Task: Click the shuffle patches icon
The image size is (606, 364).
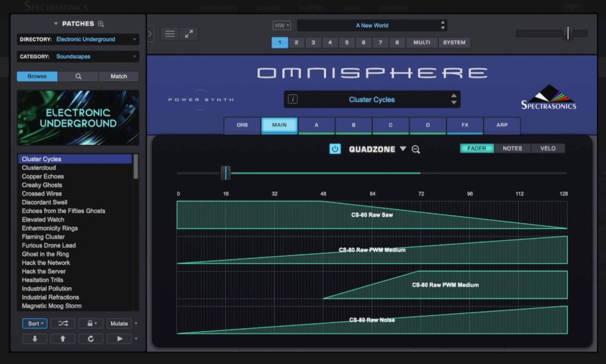Action: 63,323
